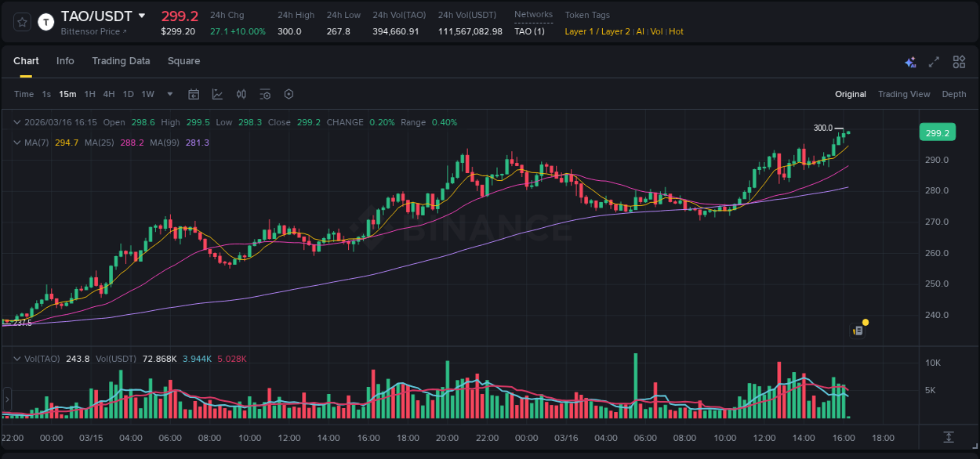Open the extra timeframe interval dropdown

point(169,93)
